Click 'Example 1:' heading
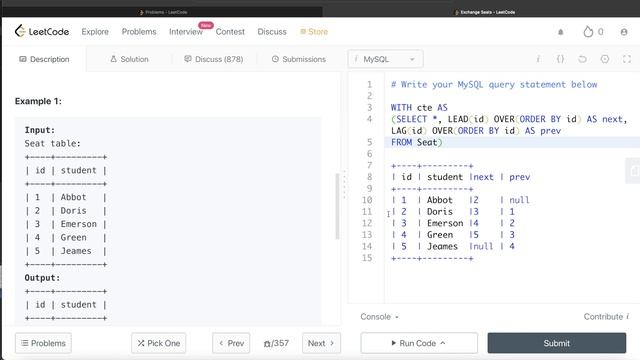The height and width of the screenshot is (360, 640). click(x=38, y=101)
